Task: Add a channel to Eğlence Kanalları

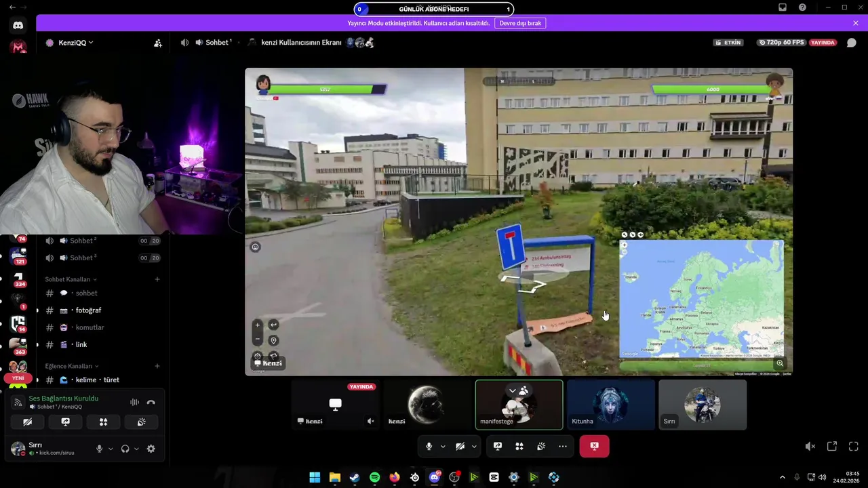Action: (x=157, y=366)
